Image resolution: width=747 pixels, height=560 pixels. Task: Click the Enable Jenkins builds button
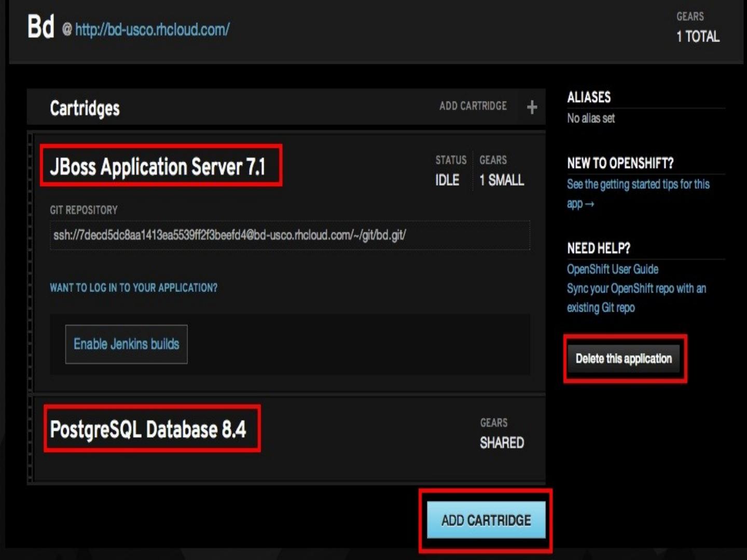click(126, 344)
